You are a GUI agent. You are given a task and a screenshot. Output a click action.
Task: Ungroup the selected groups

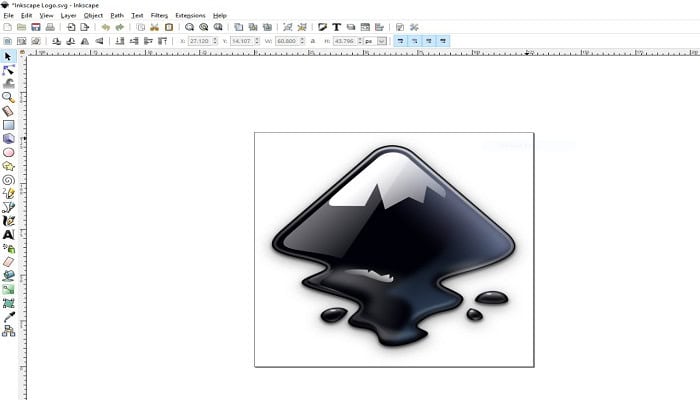point(302,27)
